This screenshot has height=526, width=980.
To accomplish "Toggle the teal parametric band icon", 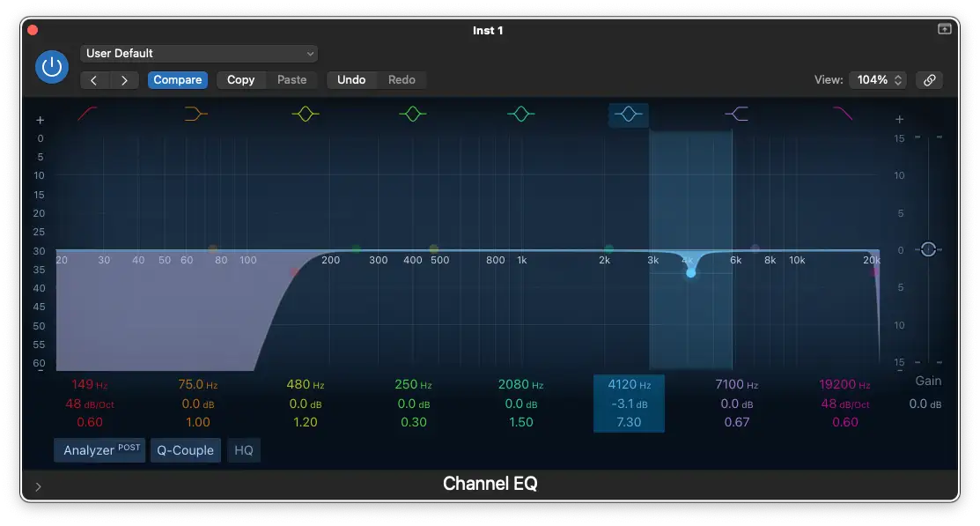I will click(521, 114).
